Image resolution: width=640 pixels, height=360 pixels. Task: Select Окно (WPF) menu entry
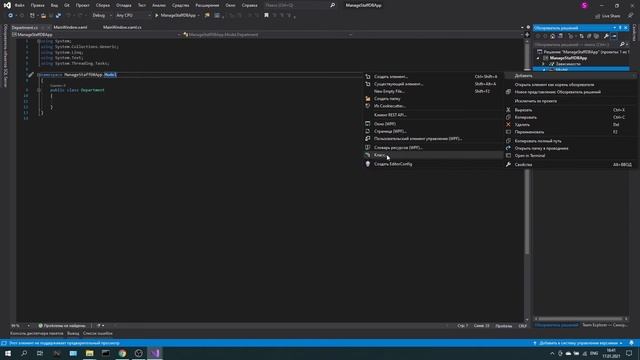[433, 124]
